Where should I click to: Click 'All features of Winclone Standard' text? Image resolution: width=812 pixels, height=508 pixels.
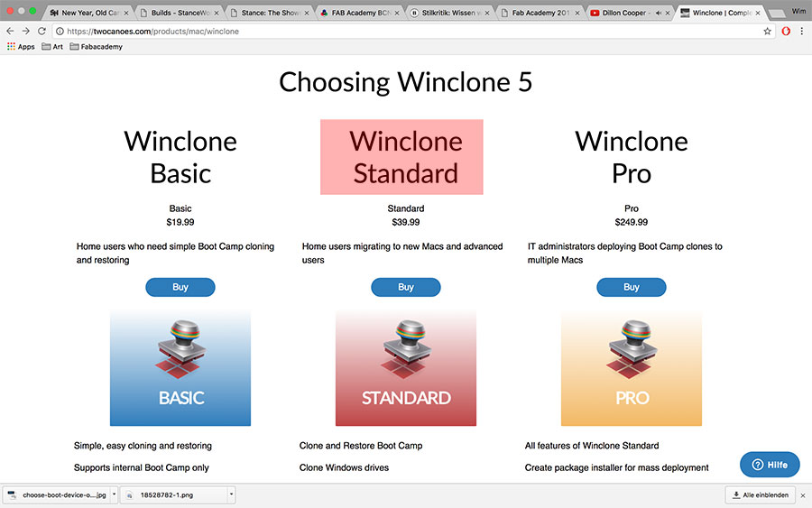coord(592,446)
